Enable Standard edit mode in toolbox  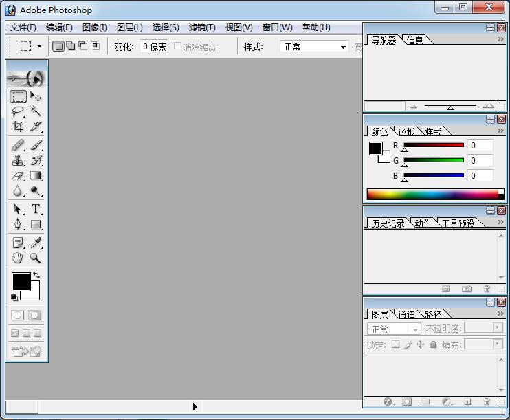[x=18, y=316]
